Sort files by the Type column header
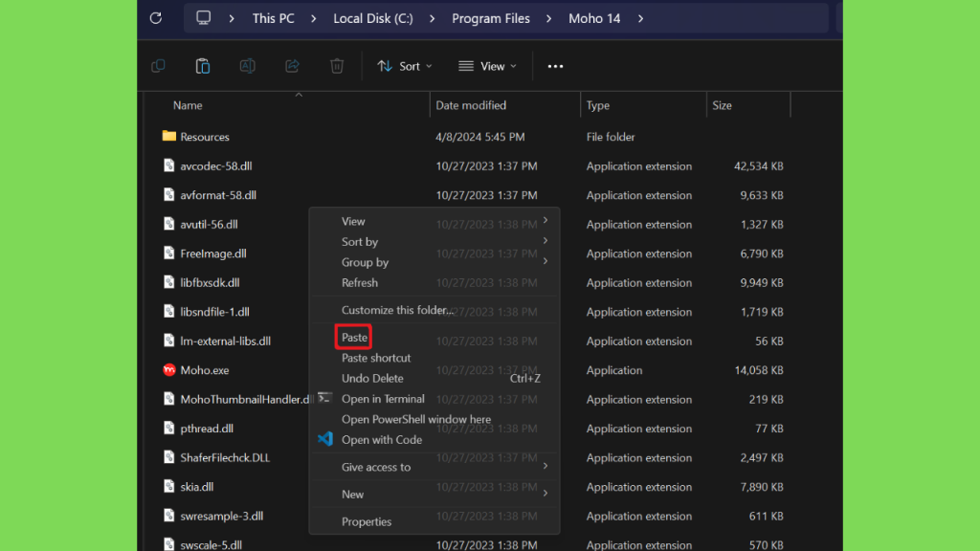 coord(597,105)
